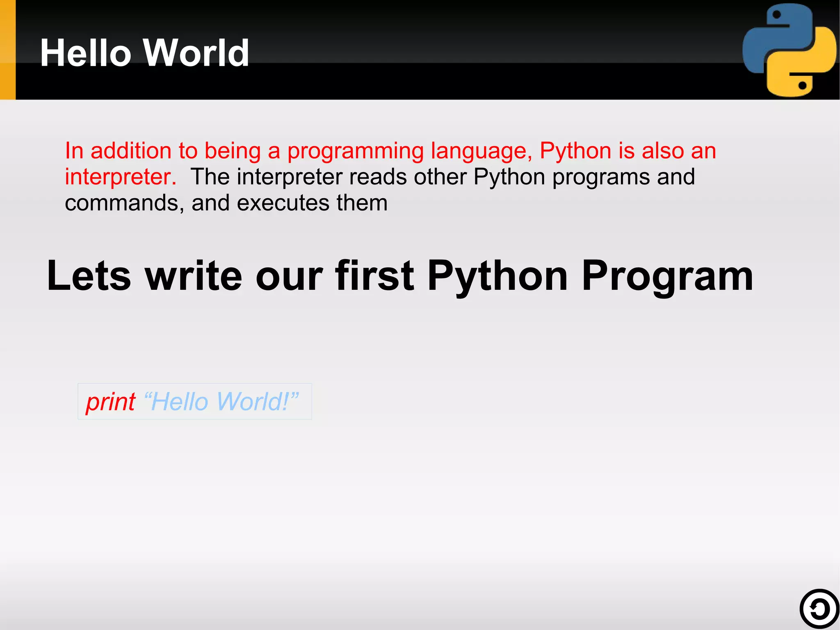Click the word 'our' in bold heading

point(289,276)
